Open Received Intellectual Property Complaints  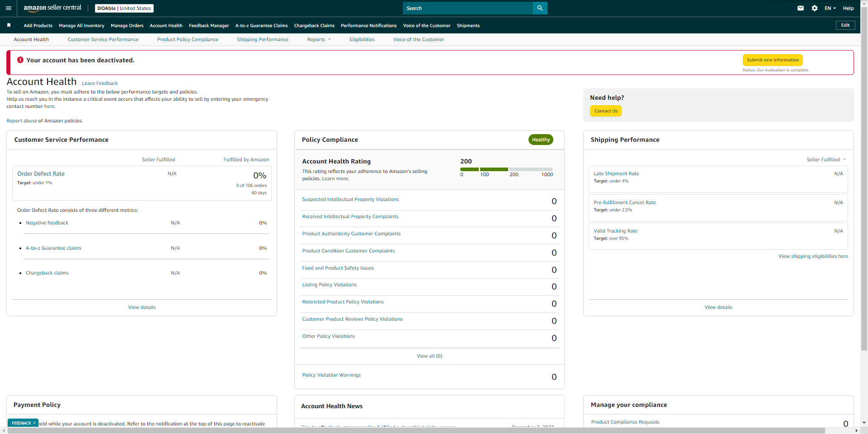click(x=350, y=216)
